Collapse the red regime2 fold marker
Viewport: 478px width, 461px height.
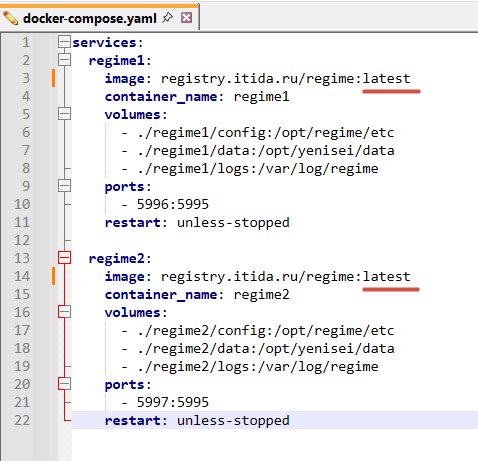pos(64,258)
